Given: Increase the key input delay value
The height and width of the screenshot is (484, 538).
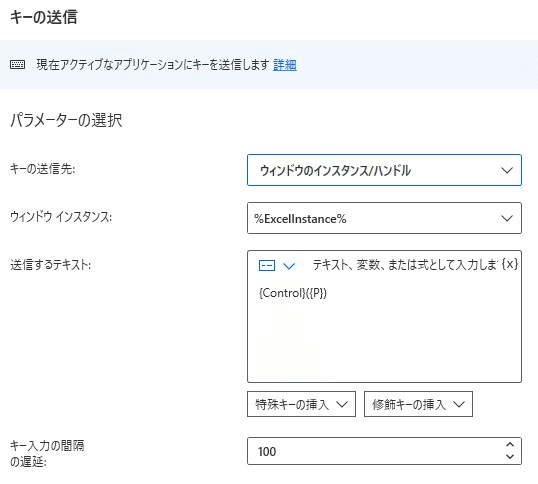Looking at the screenshot, I should point(510,445).
